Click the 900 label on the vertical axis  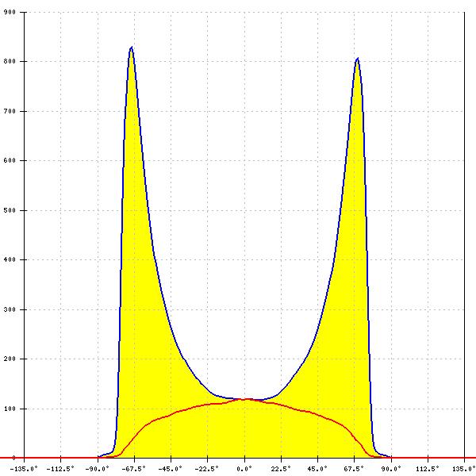point(10,12)
